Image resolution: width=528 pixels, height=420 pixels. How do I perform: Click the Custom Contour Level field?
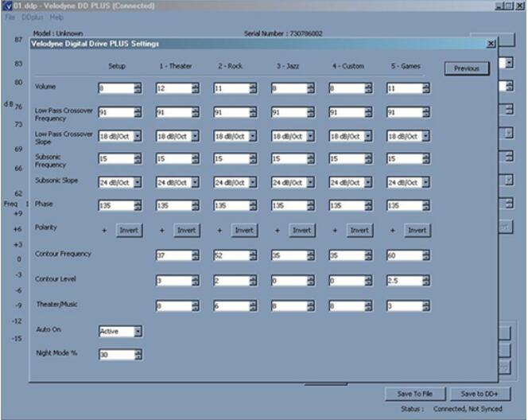(x=347, y=281)
